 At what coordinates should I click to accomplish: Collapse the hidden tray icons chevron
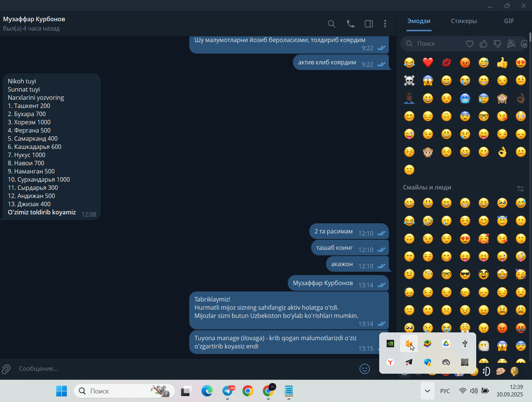[x=428, y=391]
